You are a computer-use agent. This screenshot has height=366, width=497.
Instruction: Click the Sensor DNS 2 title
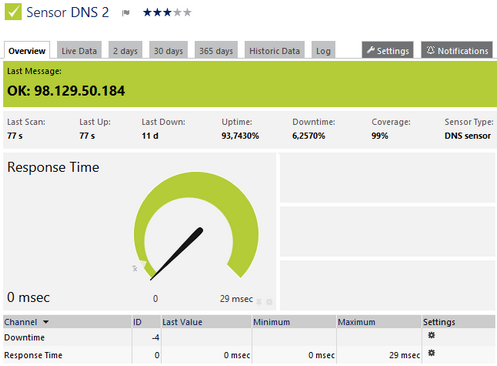click(x=68, y=12)
